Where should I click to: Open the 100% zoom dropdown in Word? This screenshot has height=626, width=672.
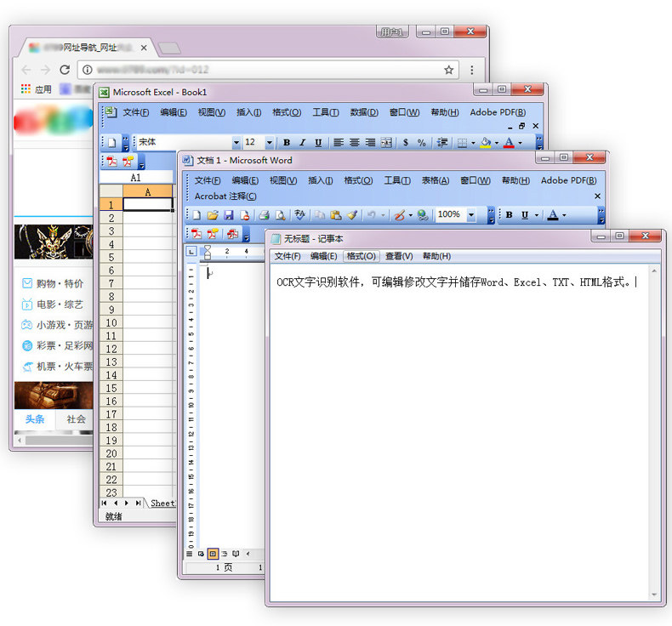[x=471, y=214]
